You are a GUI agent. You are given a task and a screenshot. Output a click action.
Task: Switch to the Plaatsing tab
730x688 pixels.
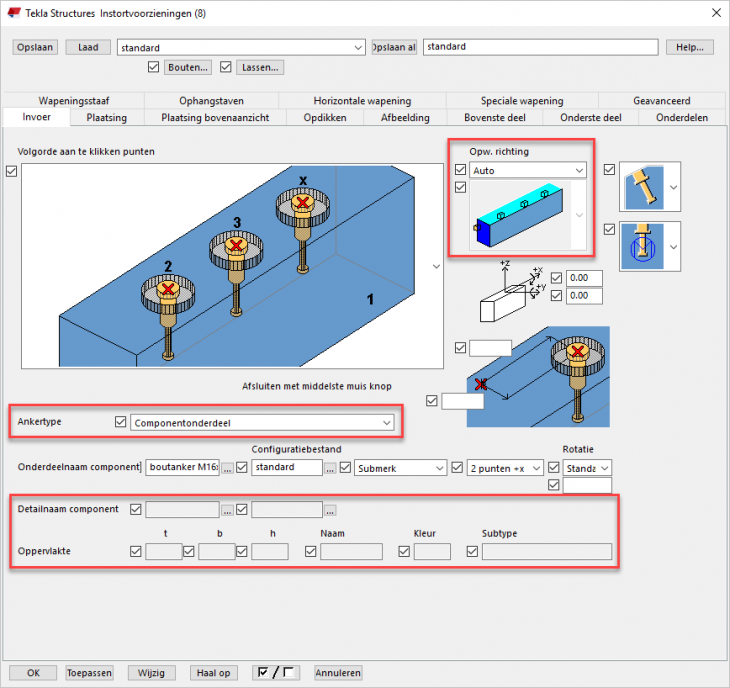[106, 118]
